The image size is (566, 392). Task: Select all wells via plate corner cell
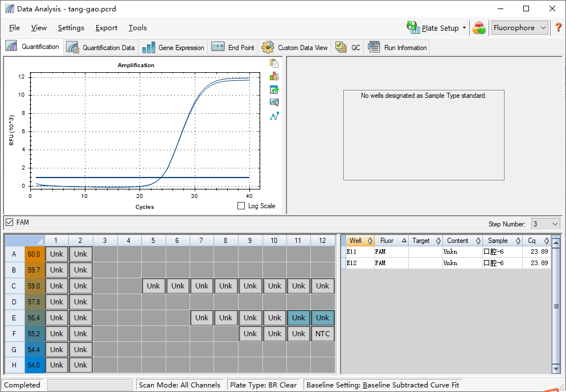pos(24,241)
